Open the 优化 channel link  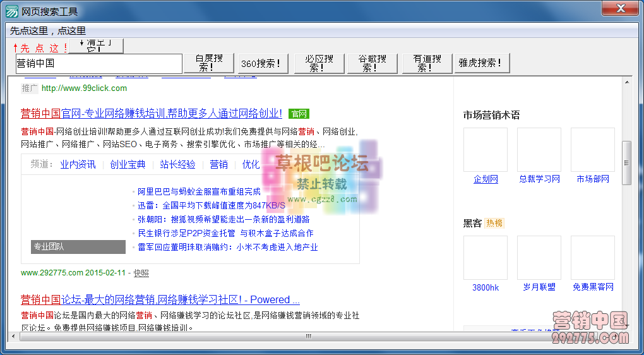click(251, 165)
